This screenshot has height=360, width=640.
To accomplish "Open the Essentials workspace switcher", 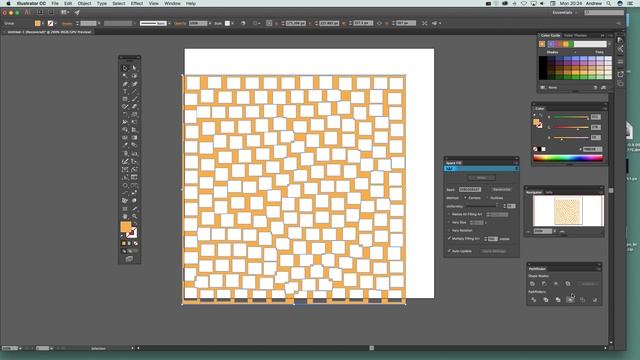I will click(564, 13).
